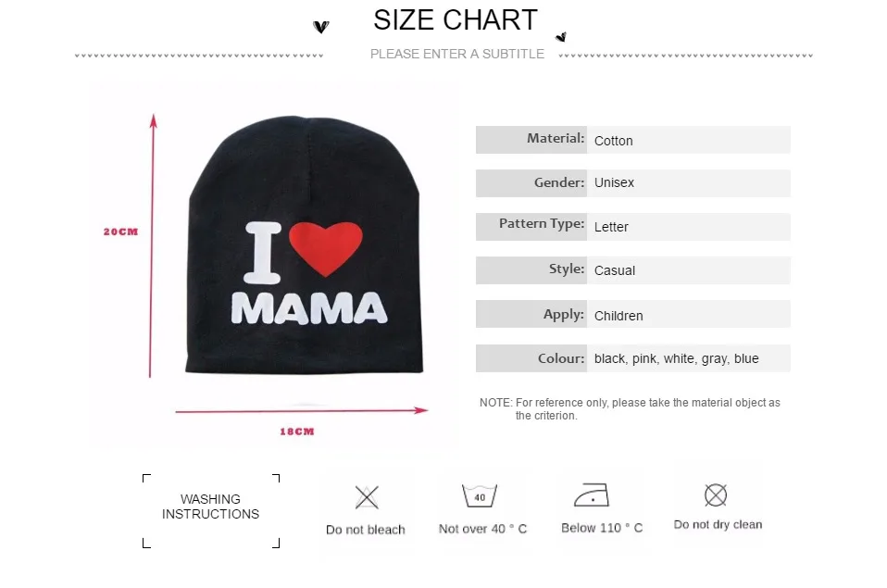Image resolution: width=887 pixels, height=588 pixels.
Task: Click the MAMA lettering on the hat
Action: tap(309, 308)
